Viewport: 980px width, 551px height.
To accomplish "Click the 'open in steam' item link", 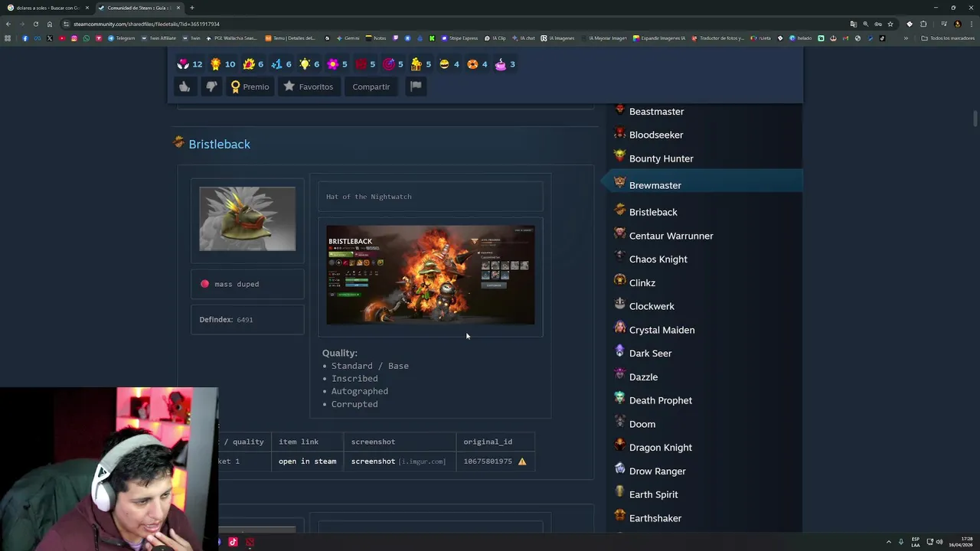I will tap(307, 461).
